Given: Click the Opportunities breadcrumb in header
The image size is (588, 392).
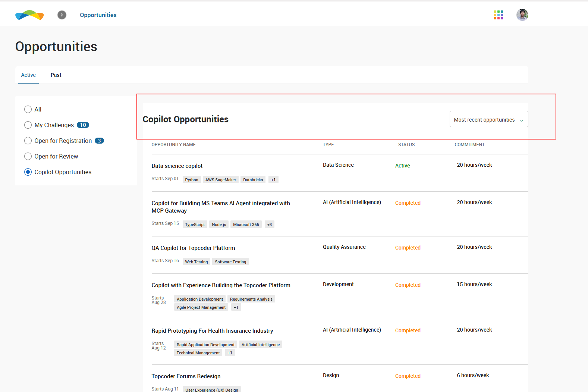Looking at the screenshot, I should coord(98,15).
